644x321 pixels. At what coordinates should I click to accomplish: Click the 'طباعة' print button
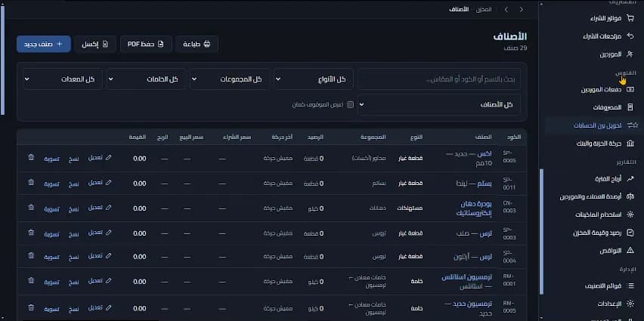coord(197,44)
